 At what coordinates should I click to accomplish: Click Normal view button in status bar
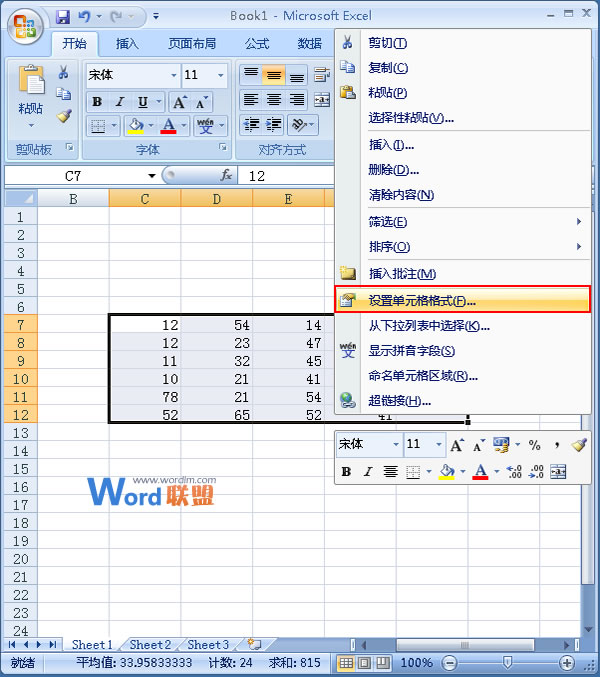(x=346, y=662)
